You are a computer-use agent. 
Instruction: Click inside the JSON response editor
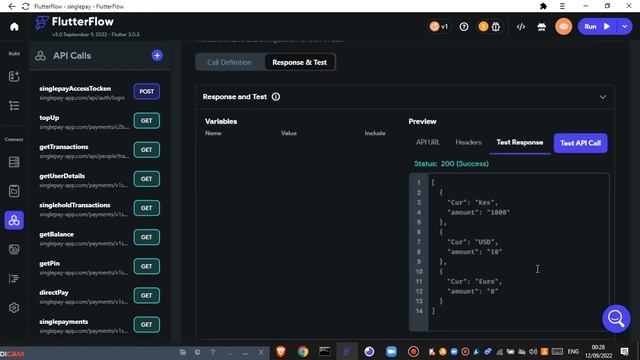point(518,252)
